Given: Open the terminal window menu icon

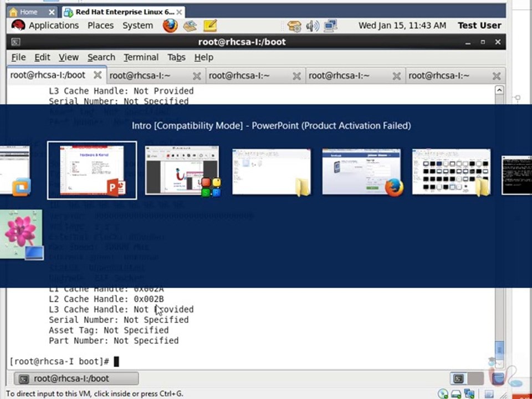Looking at the screenshot, I should 16,42.
